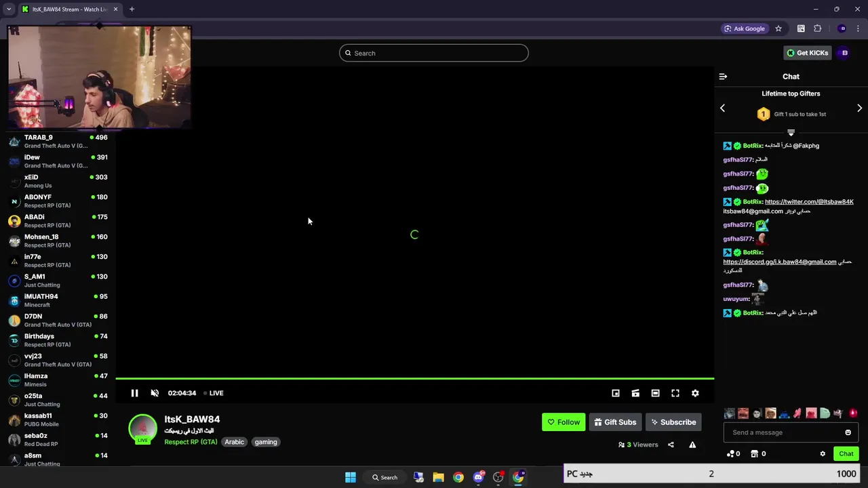Bookmark this page with star icon
The width and height of the screenshot is (868, 488).
[778, 28]
